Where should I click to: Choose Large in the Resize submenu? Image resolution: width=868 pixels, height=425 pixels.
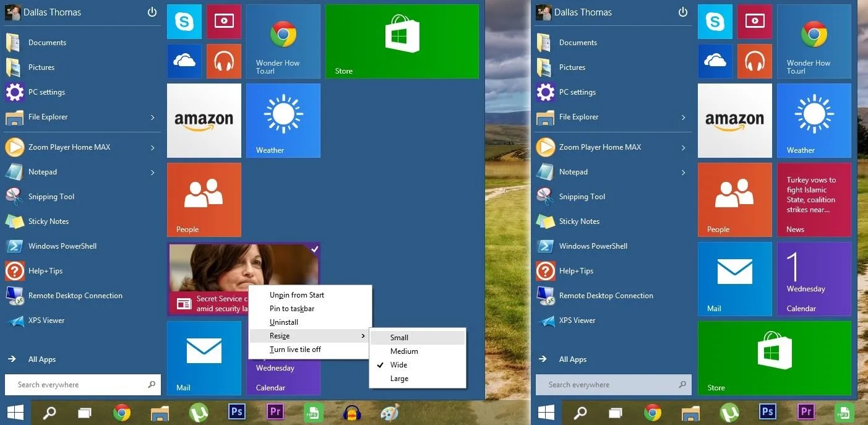[417, 379]
